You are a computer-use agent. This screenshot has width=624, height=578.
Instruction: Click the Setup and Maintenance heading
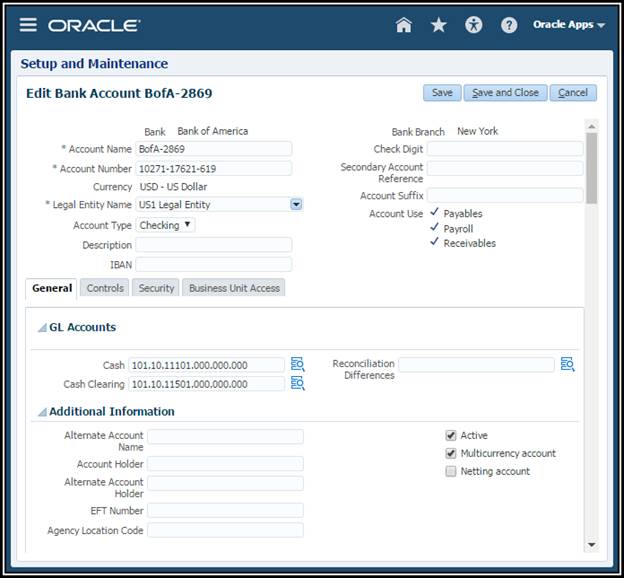(94, 64)
